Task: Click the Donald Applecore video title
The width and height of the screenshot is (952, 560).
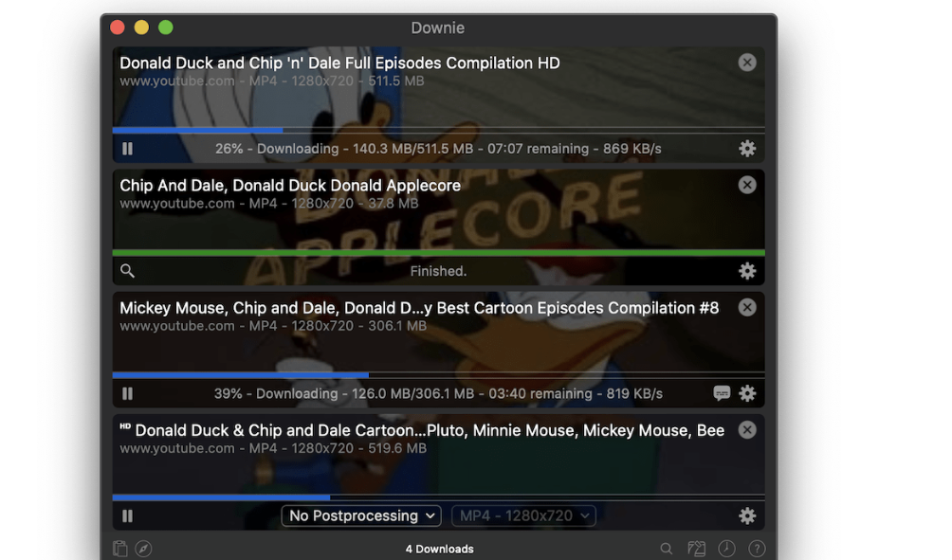Action: pyautogui.click(x=290, y=186)
